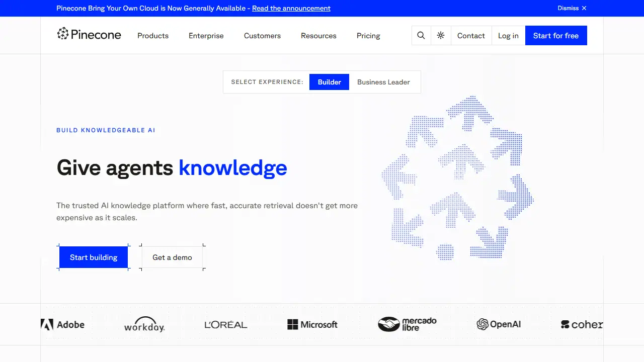Open the Products menu
644x362 pixels.
tap(153, 36)
